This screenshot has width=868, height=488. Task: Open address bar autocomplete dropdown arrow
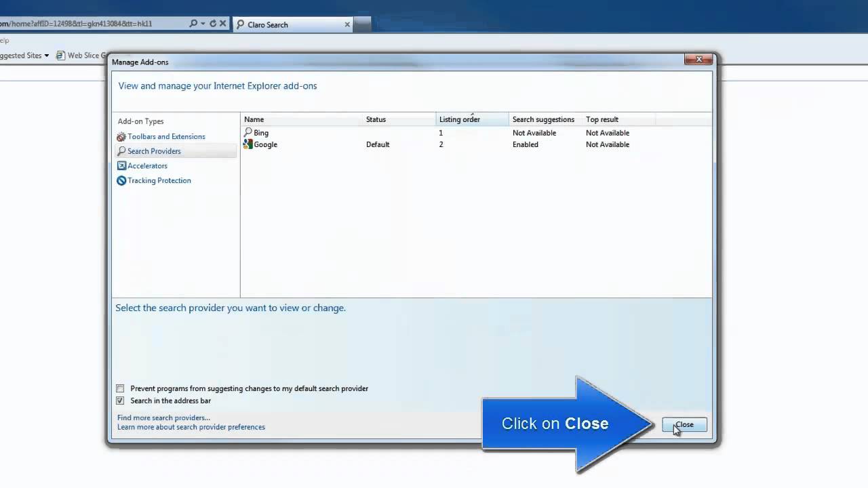coord(203,24)
